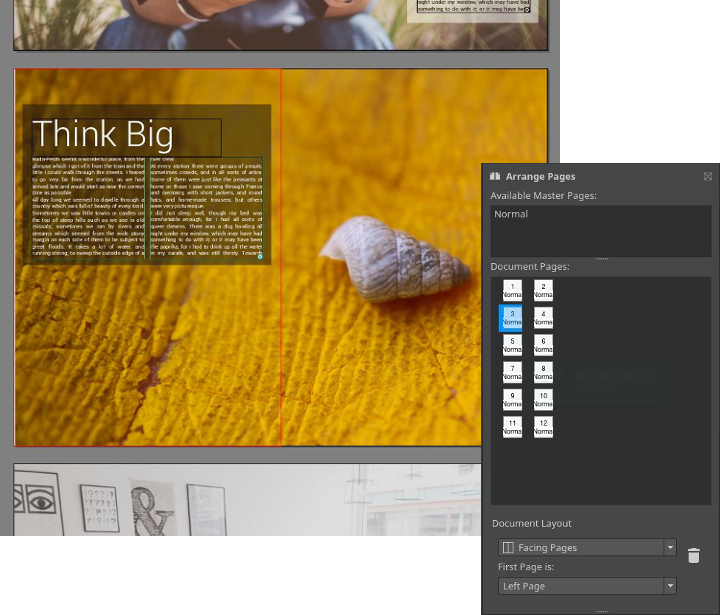This screenshot has height=615, width=720.
Task: Select the Normal master page entry
Action: tap(511, 214)
